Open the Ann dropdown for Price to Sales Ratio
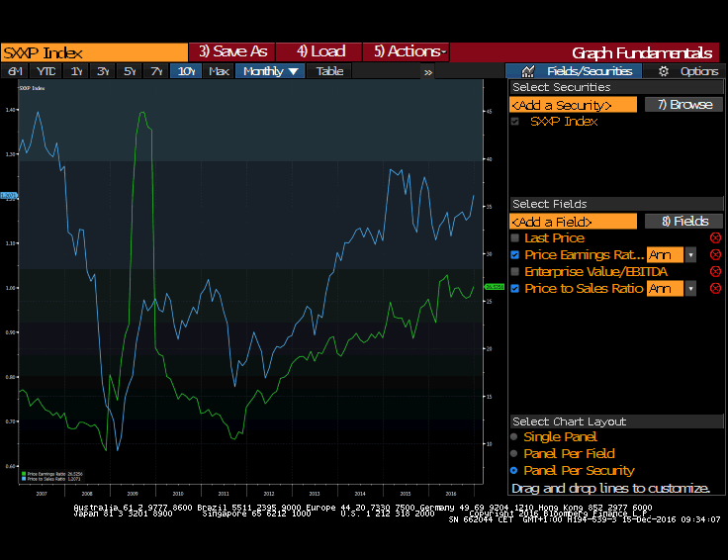Screen dimensions: 728x560 coord(690,288)
